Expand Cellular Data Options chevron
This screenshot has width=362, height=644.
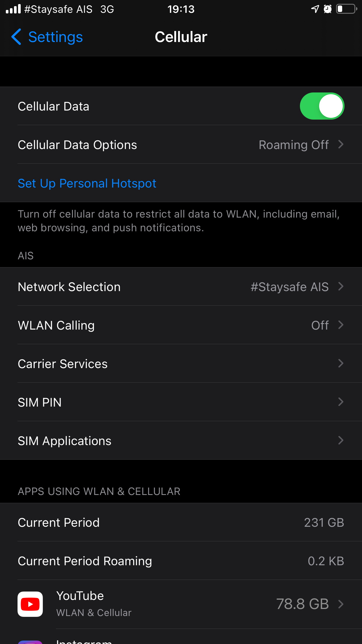point(340,145)
